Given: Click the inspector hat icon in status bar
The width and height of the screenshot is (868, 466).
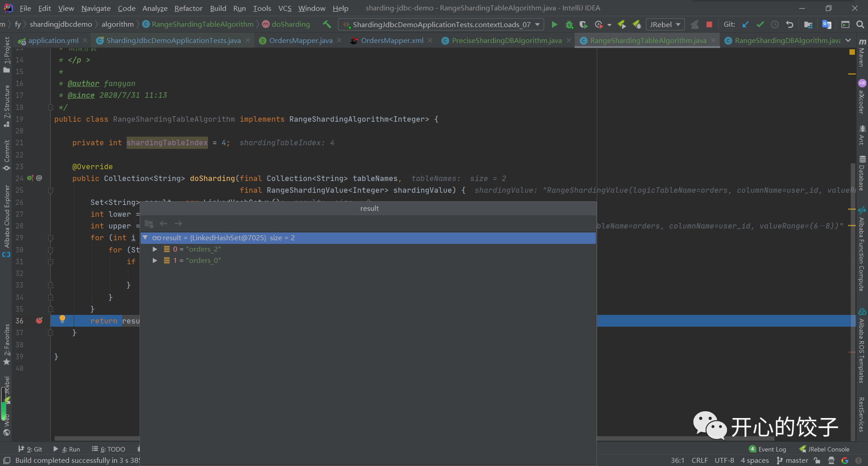Looking at the screenshot, I should click(831, 461).
